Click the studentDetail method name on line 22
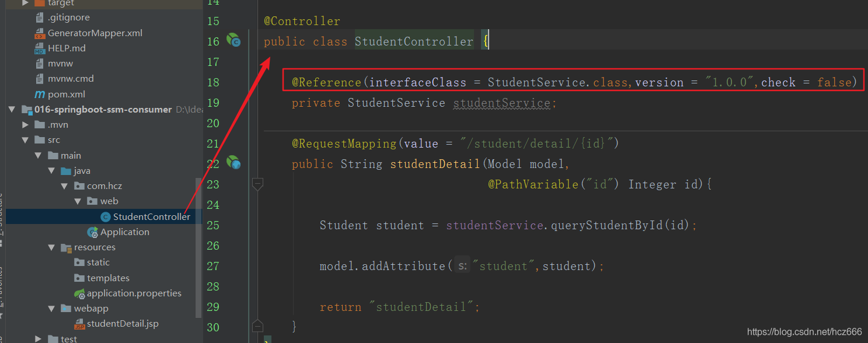Viewport: 868px width, 343px height. click(x=435, y=164)
